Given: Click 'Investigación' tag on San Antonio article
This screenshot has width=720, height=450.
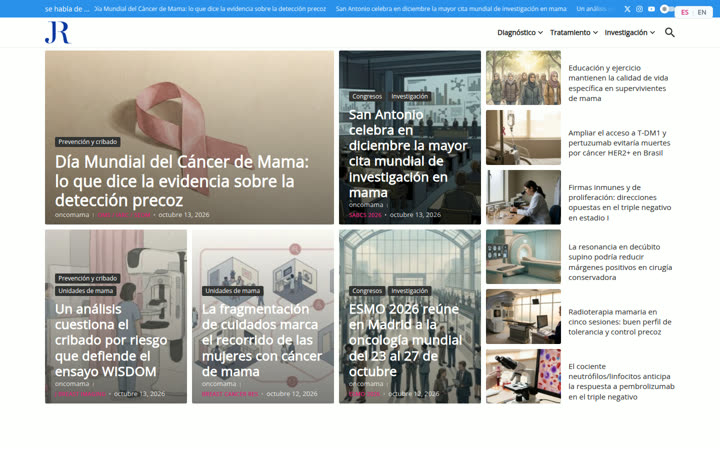Looking at the screenshot, I should pyautogui.click(x=410, y=96).
